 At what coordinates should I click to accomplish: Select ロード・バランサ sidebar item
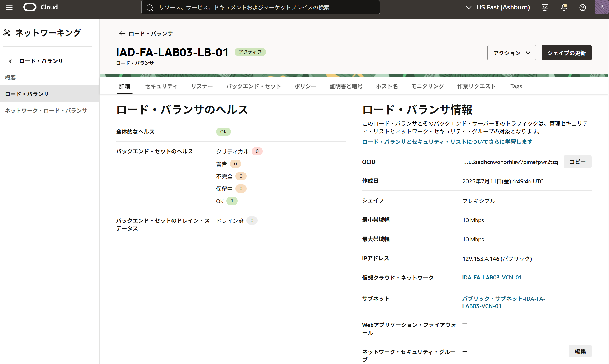point(50,94)
